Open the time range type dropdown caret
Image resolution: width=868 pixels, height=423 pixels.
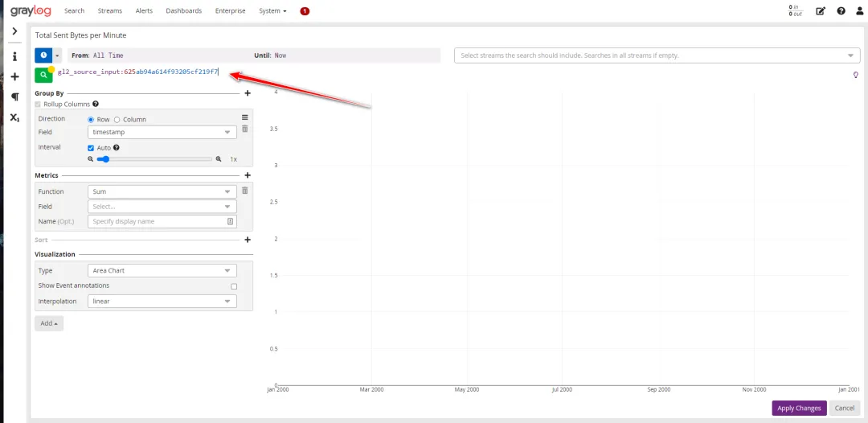[58, 55]
